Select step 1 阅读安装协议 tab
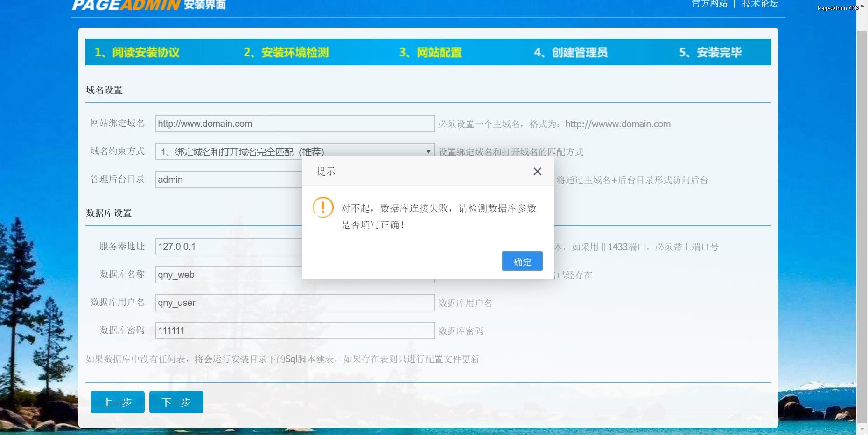The image size is (868, 435). pyautogui.click(x=137, y=52)
